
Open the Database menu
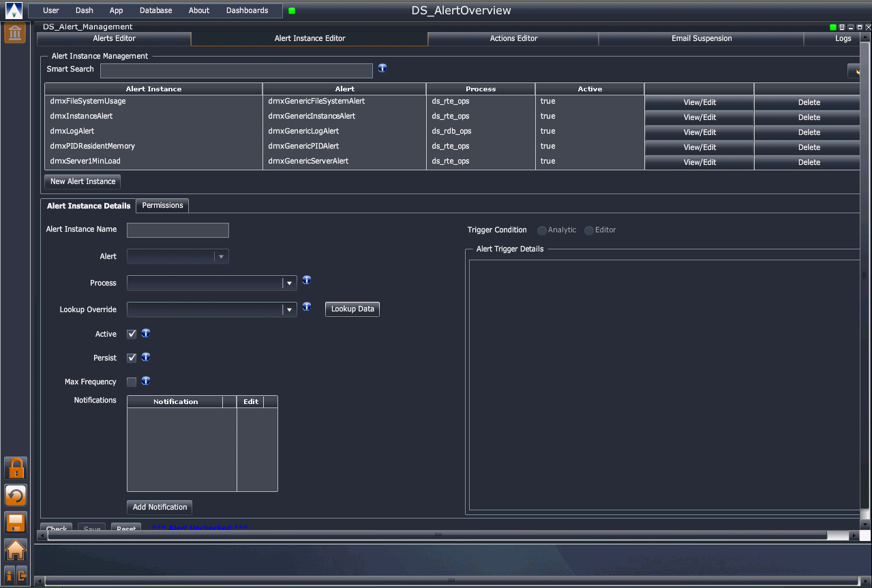pos(156,10)
